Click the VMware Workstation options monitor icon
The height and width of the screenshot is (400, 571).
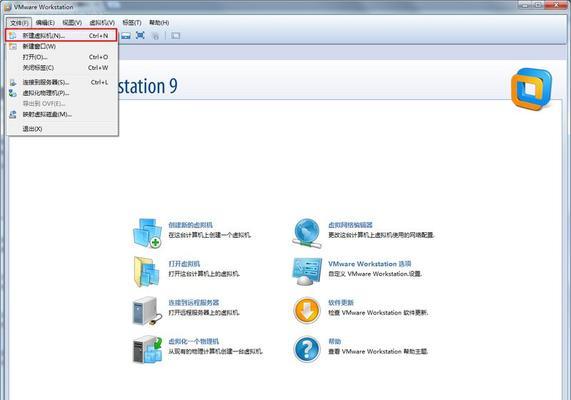point(307,272)
